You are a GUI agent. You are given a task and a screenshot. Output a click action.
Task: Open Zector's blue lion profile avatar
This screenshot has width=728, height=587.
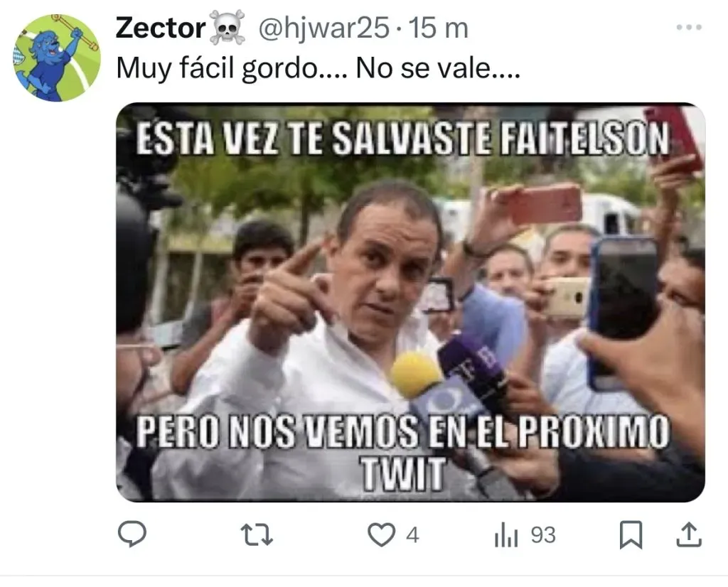pos(57,58)
